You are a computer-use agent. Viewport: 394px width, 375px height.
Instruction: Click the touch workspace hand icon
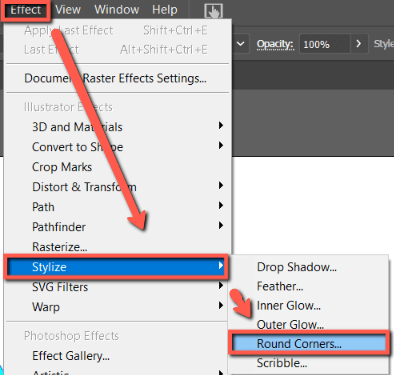pyautogui.click(x=213, y=11)
